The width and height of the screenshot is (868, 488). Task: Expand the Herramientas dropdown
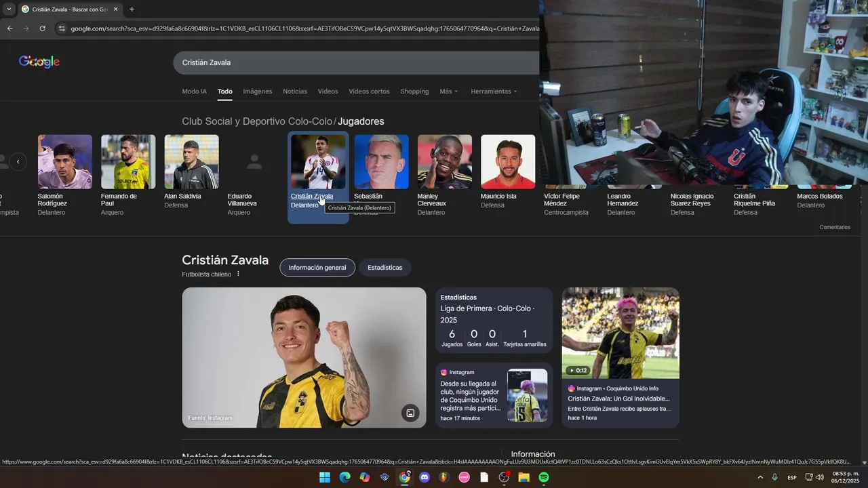[494, 91]
